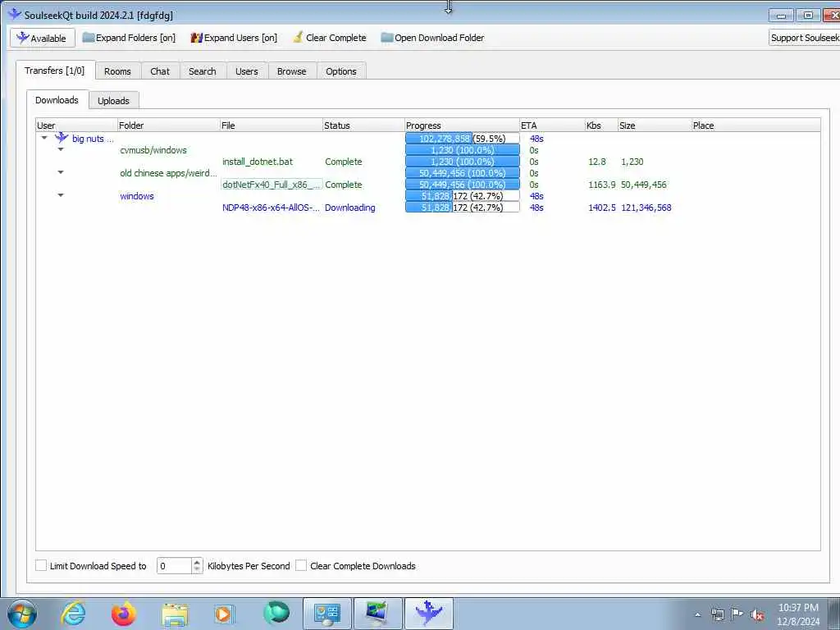Click the SoulseekQt title bar bird icon
The width and height of the screenshot is (840, 630).
coord(15,15)
